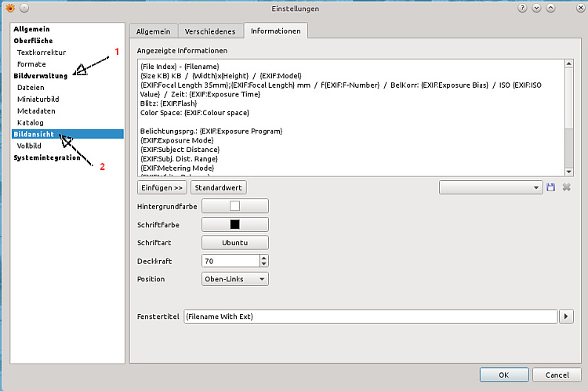Decrease Deckkraft value with down arrow
The height and width of the screenshot is (391, 588).
click(263, 264)
